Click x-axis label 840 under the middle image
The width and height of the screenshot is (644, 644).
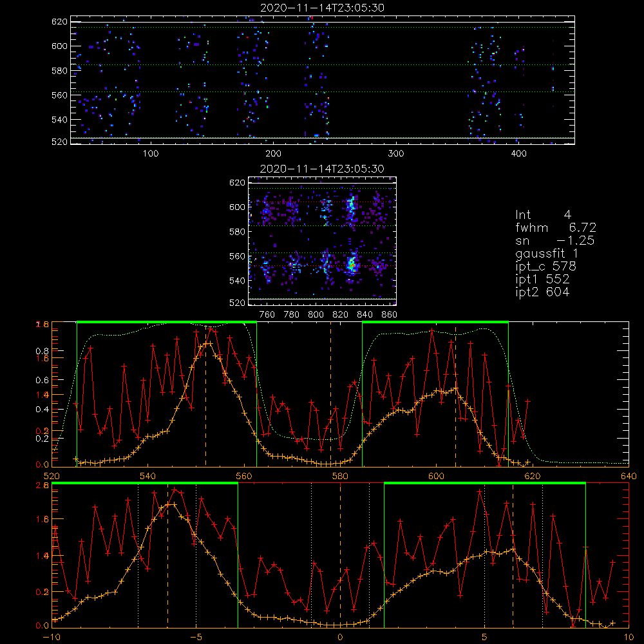coord(365,315)
